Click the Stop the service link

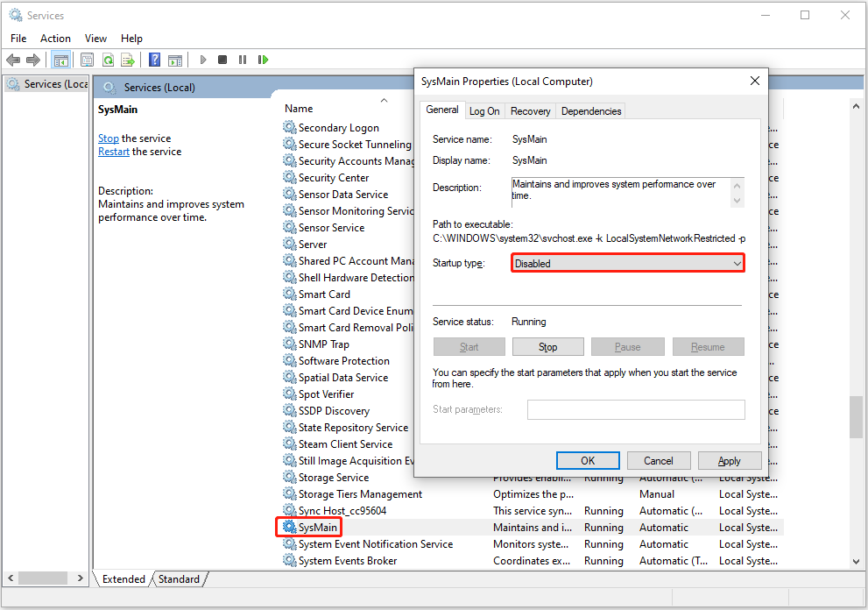click(109, 138)
